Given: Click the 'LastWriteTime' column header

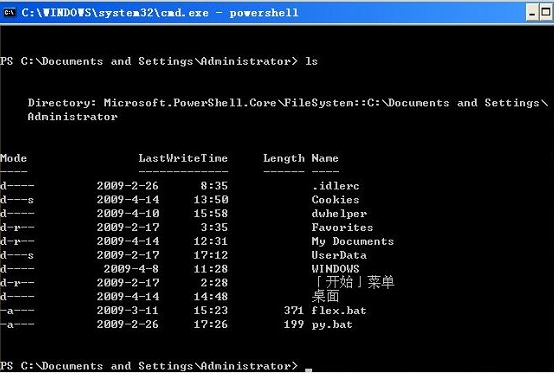Looking at the screenshot, I should tap(183, 158).
